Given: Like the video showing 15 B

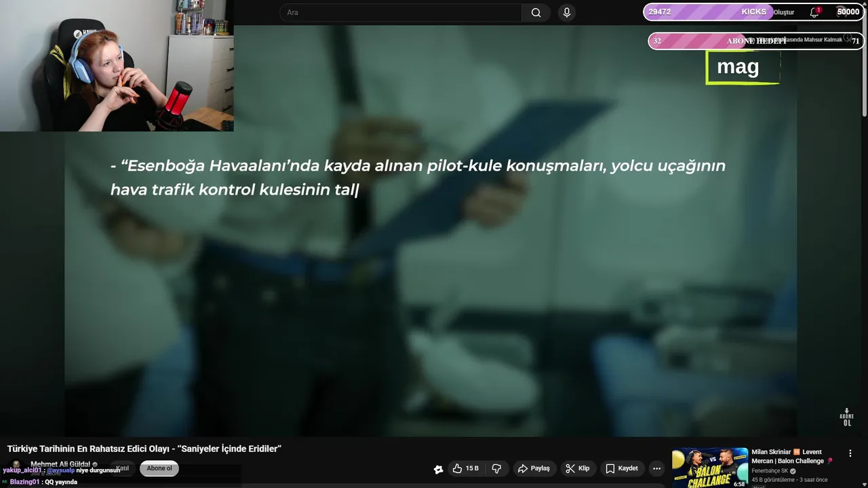Looking at the screenshot, I should pyautogui.click(x=466, y=468).
